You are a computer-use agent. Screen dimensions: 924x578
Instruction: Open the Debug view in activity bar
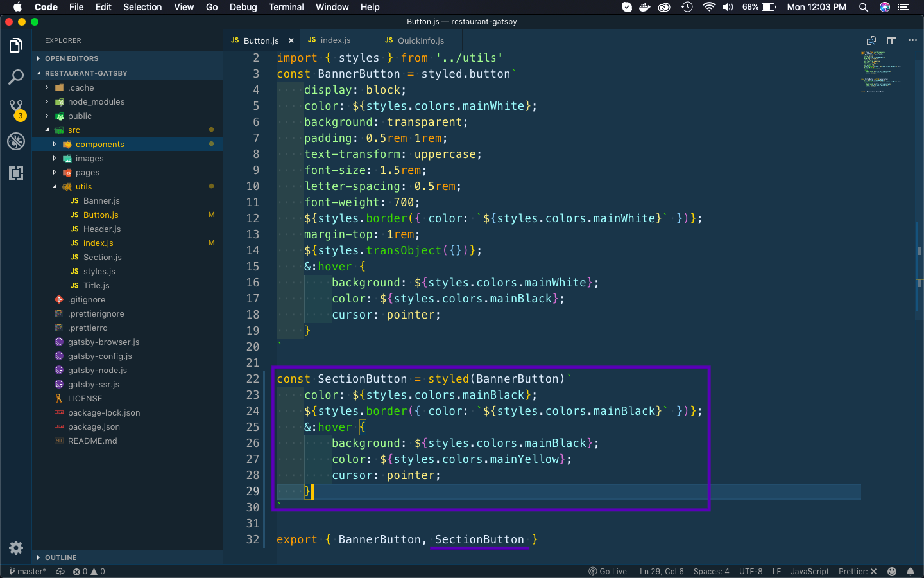click(16, 141)
